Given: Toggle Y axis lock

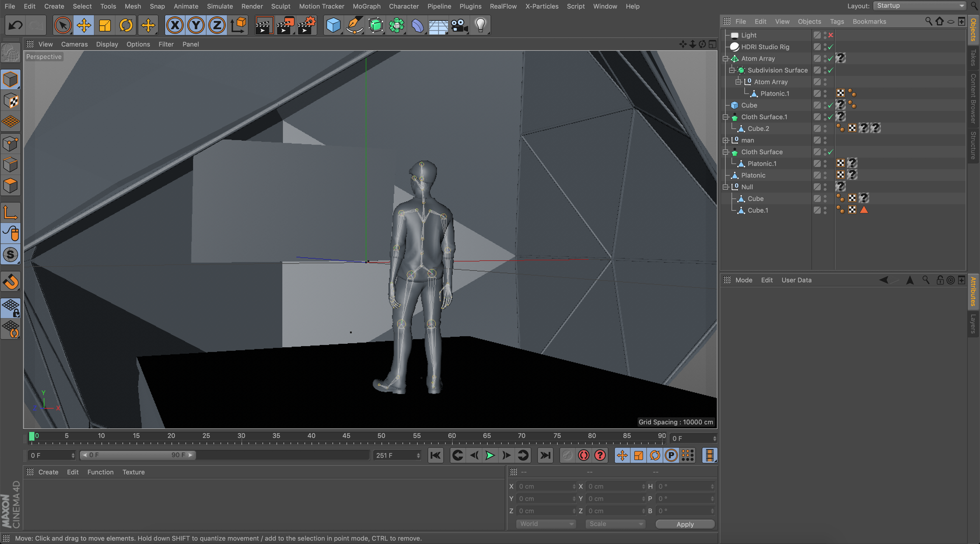Looking at the screenshot, I should point(196,25).
